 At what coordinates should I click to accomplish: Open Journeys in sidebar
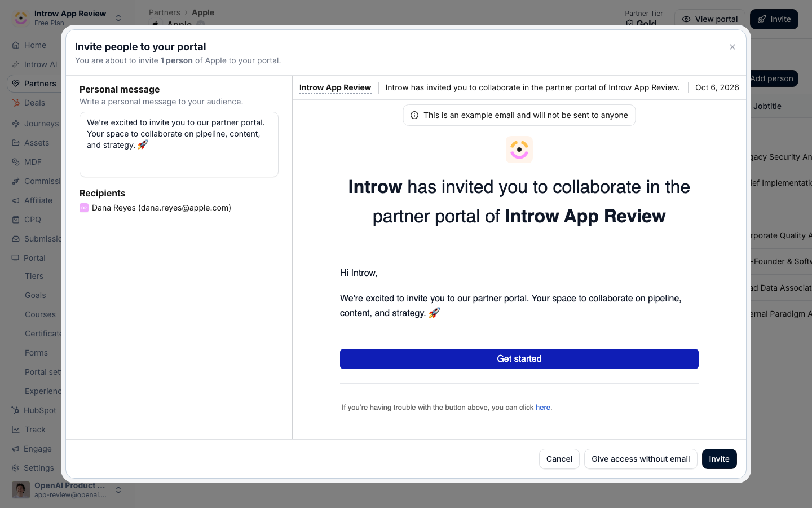point(41,124)
